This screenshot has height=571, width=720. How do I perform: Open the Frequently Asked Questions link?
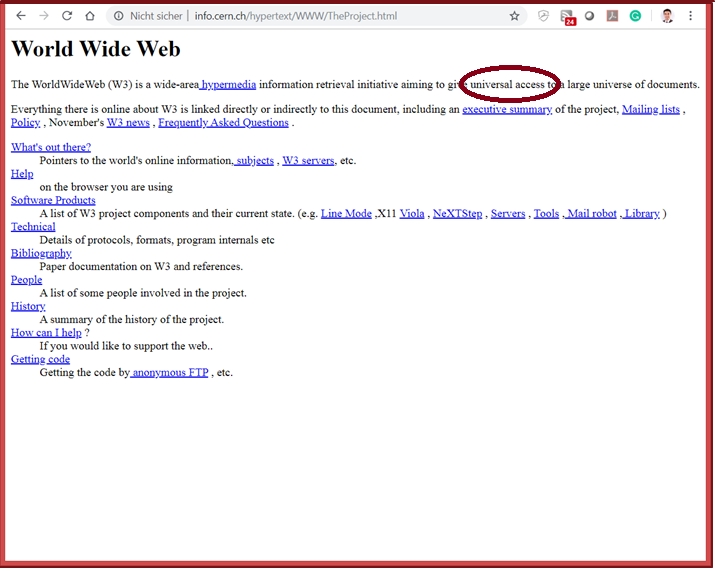pos(223,123)
